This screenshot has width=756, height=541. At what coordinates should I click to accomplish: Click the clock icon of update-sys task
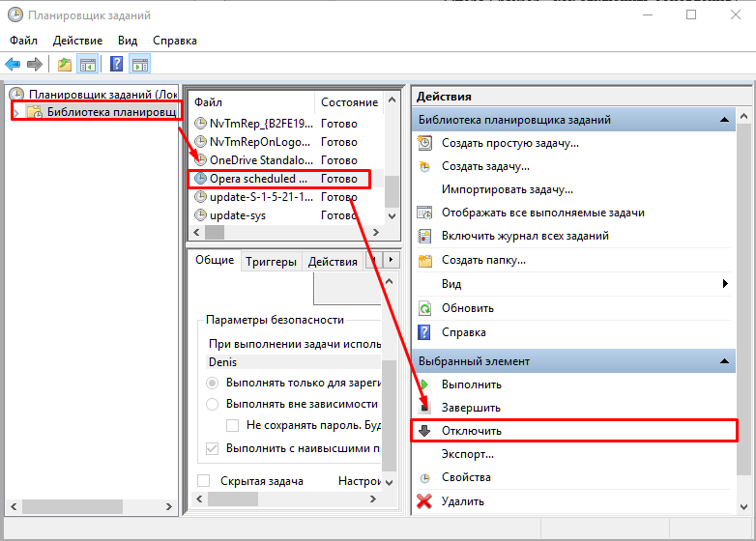click(x=200, y=214)
